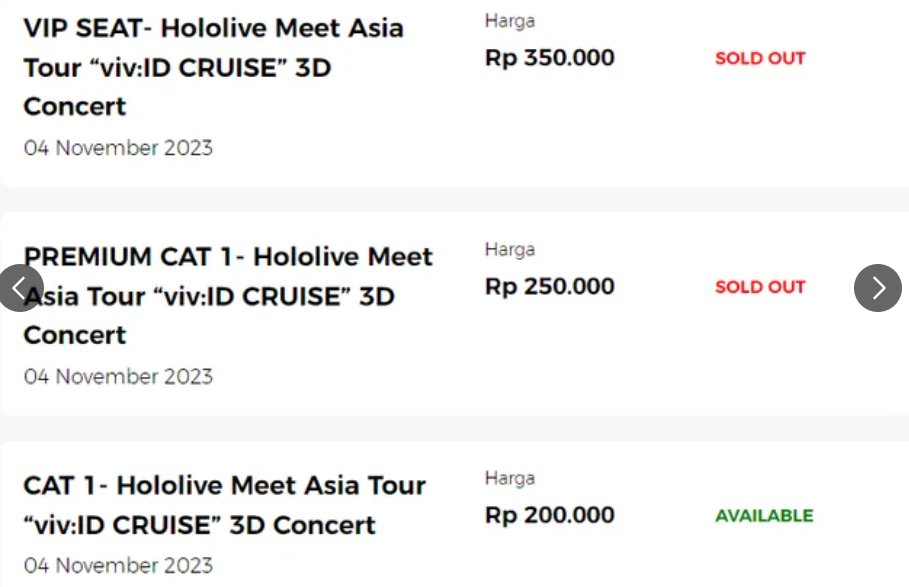The image size is (909, 587).
Task: Click the Harga label above Rp 200.000
Action: [x=509, y=479]
